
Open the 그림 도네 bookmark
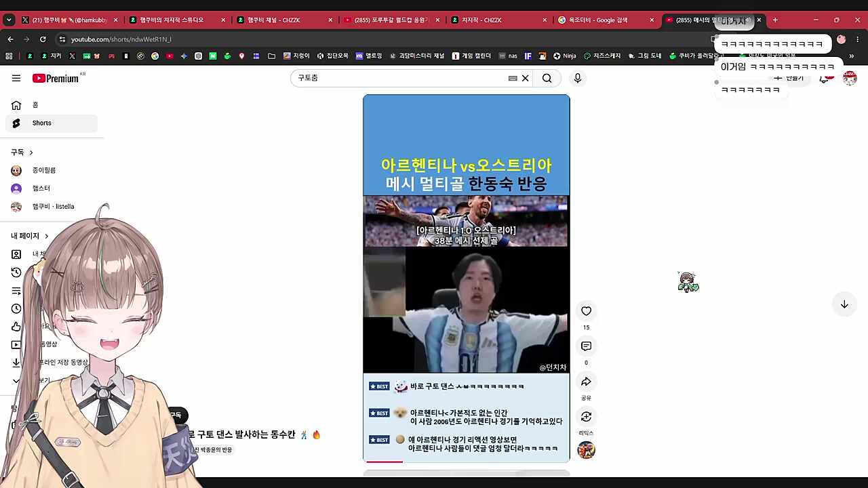(644, 56)
